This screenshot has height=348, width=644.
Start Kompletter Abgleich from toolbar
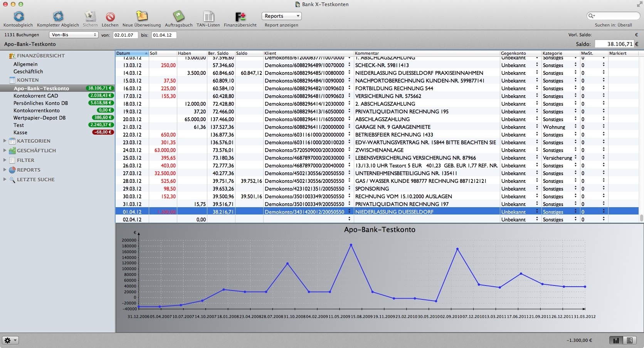[58, 17]
